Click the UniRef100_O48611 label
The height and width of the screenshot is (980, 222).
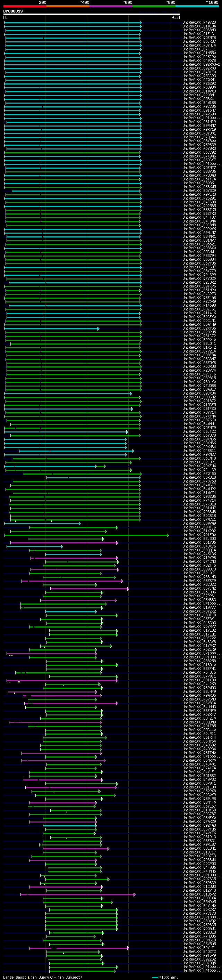199,451
